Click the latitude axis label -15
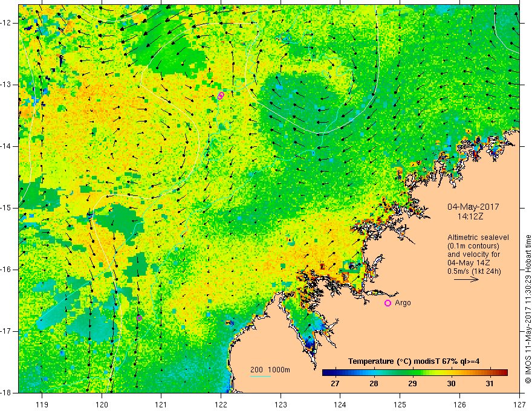Viewport: 532px width, 411px height. tap(6, 208)
